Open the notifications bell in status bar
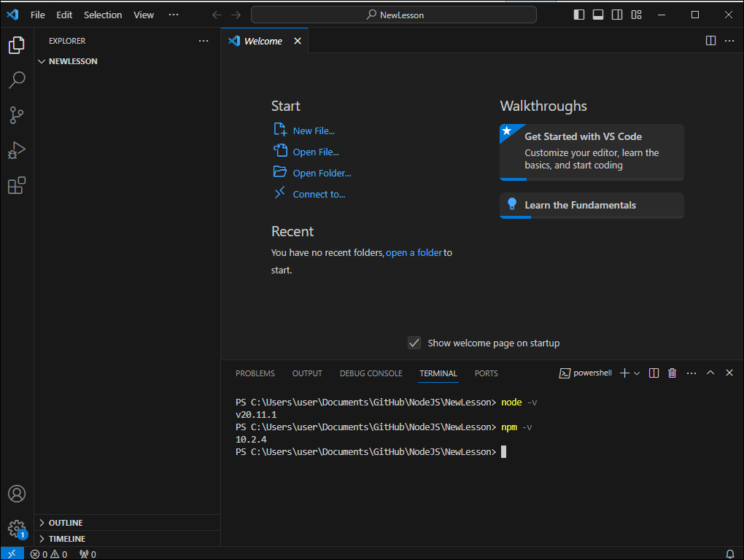The image size is (744, 560). [x=730, y=554]
